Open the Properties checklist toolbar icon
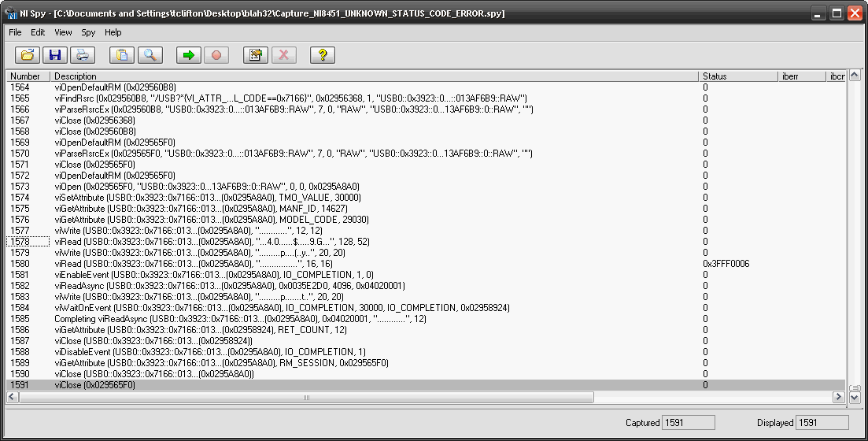Screen dimensions: 868x441 (x=256, y=55)
